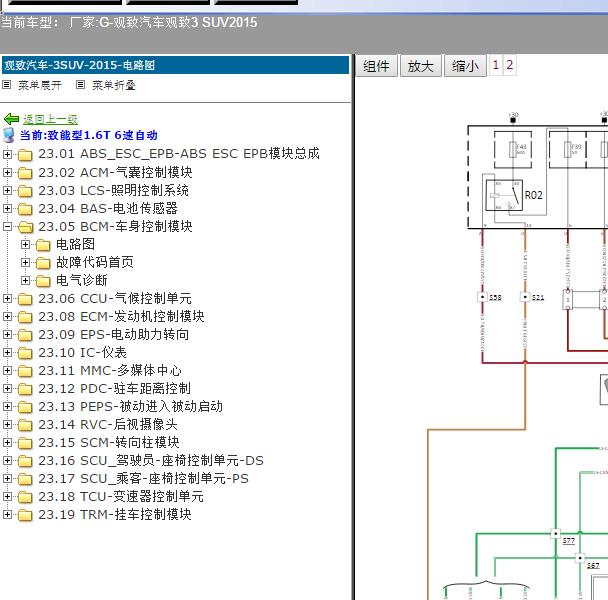Click the S21 splice point in diagram
This screenshot has height=600, width=608.
525,297
